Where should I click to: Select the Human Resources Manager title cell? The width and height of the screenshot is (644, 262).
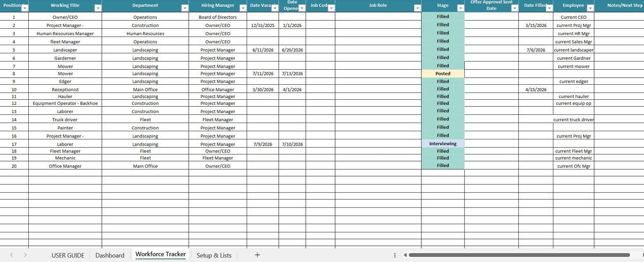[65, 34]
